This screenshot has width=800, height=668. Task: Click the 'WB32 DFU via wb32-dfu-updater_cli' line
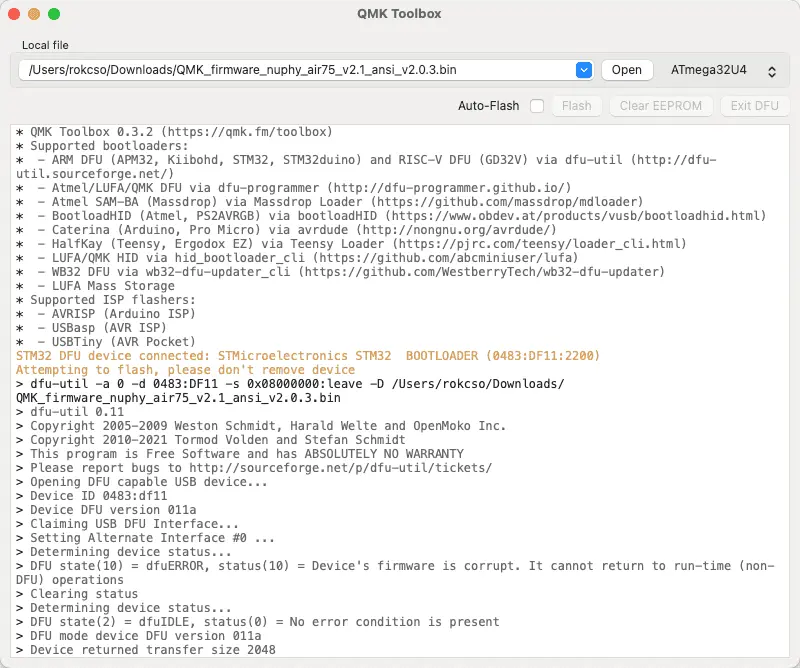(340, 272)
